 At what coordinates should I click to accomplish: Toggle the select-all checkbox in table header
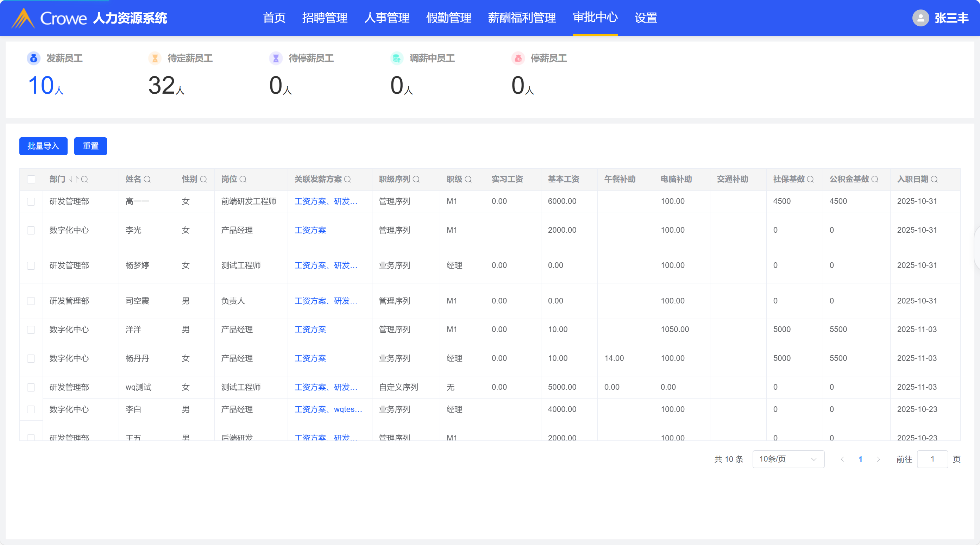click(31, 179)
